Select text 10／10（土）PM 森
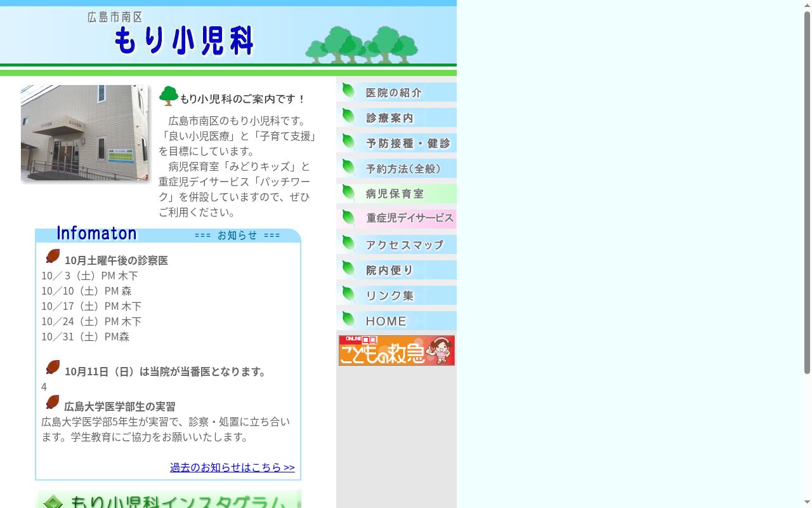Viewport: 812px width, 508px height. 86,291
